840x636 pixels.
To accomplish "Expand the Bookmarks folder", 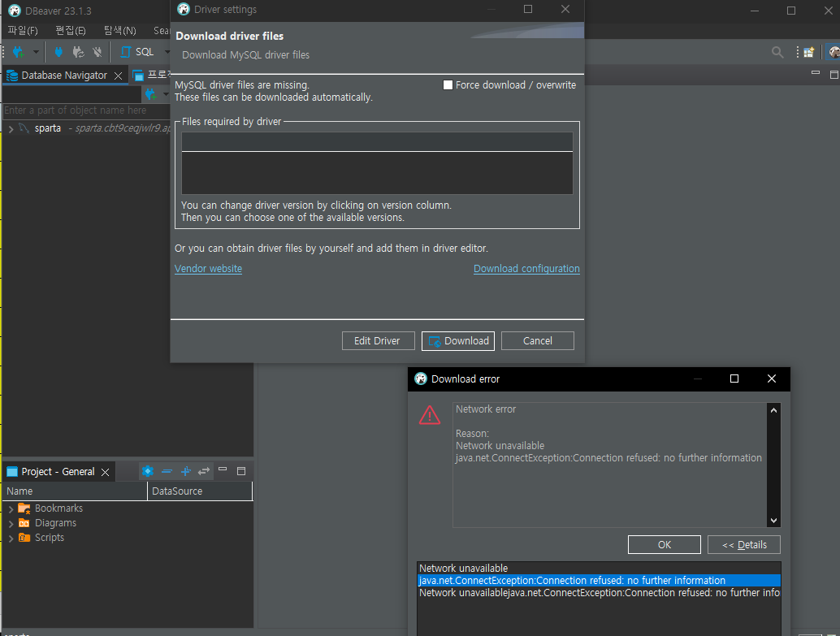I will (x=11, y=509).
